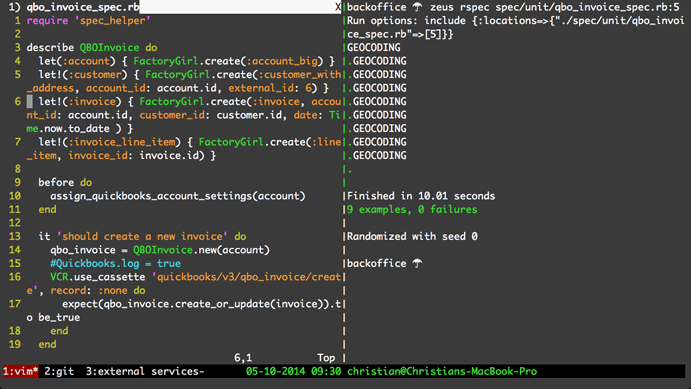
Task: Click the 'Top' scroll position indicator
Action: point(326,358)
